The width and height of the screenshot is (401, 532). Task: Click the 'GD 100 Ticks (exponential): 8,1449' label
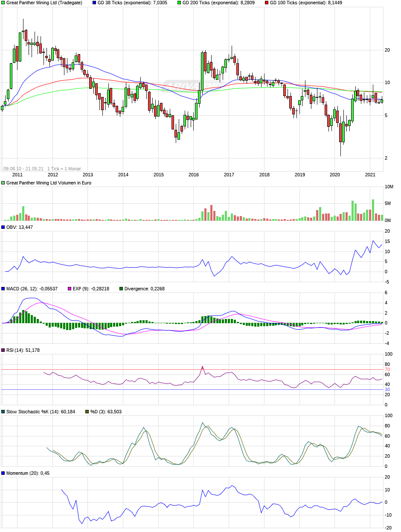point(306,3)
